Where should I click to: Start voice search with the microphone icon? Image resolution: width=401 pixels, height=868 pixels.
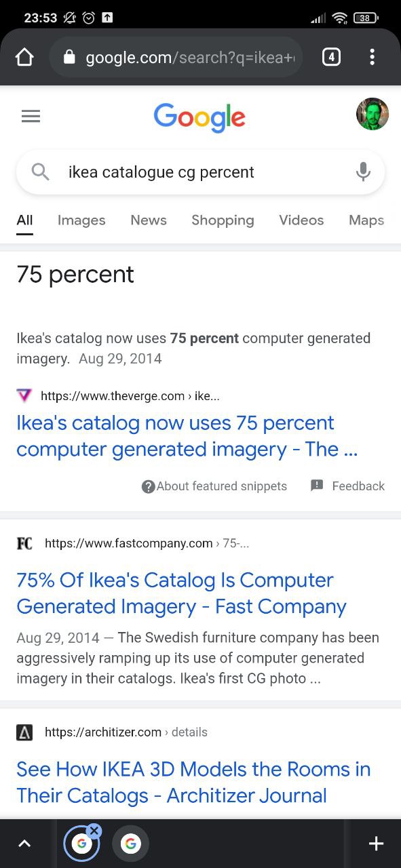tap(364, 172)
